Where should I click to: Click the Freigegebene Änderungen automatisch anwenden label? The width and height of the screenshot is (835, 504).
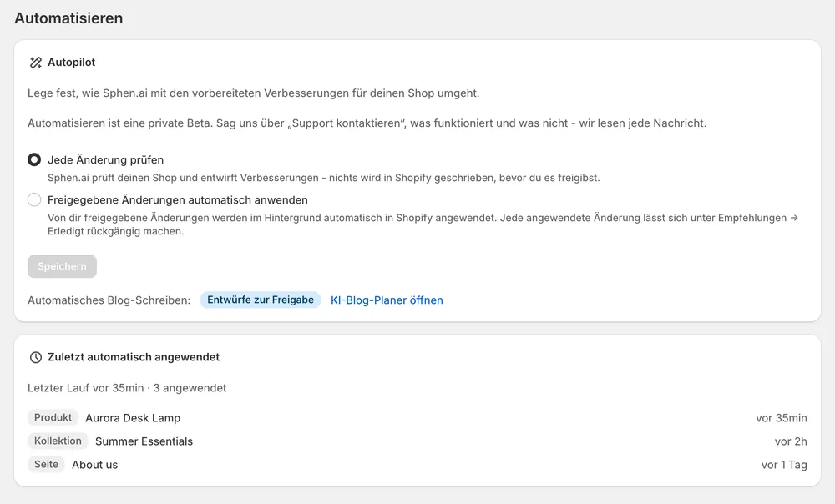177,200
